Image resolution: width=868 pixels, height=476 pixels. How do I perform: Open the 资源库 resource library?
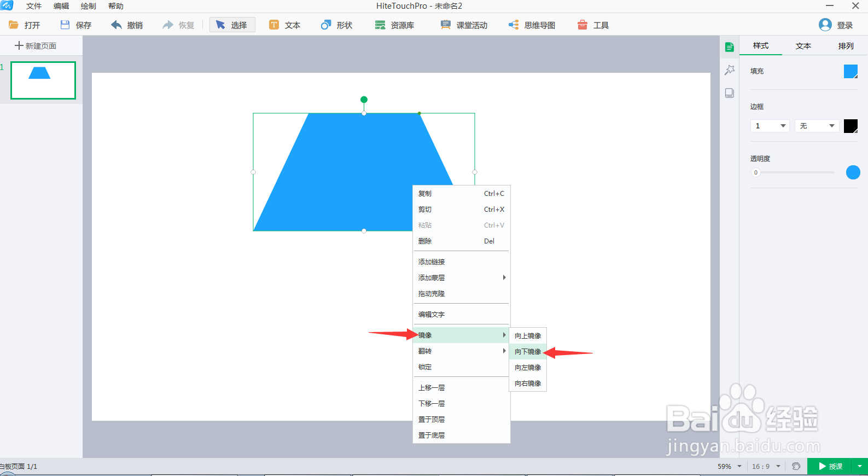coord(394,25)
